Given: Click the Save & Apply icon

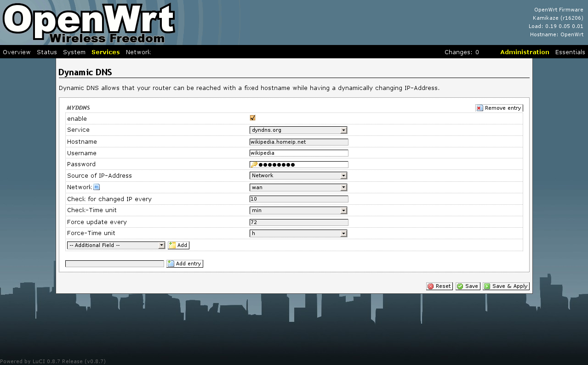Looking at the screenshot, I should point(487,286).
